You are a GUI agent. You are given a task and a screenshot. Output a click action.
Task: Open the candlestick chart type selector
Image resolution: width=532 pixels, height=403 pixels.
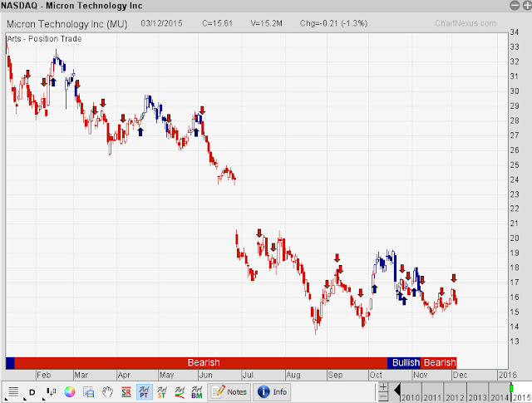point(51,392)
